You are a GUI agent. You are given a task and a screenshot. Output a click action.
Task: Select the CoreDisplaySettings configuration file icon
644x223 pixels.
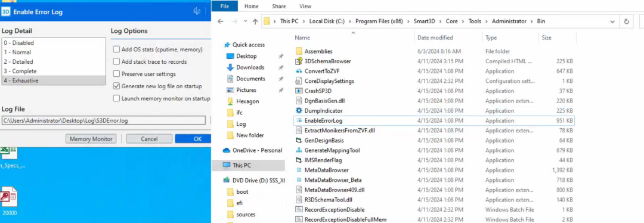299,81
